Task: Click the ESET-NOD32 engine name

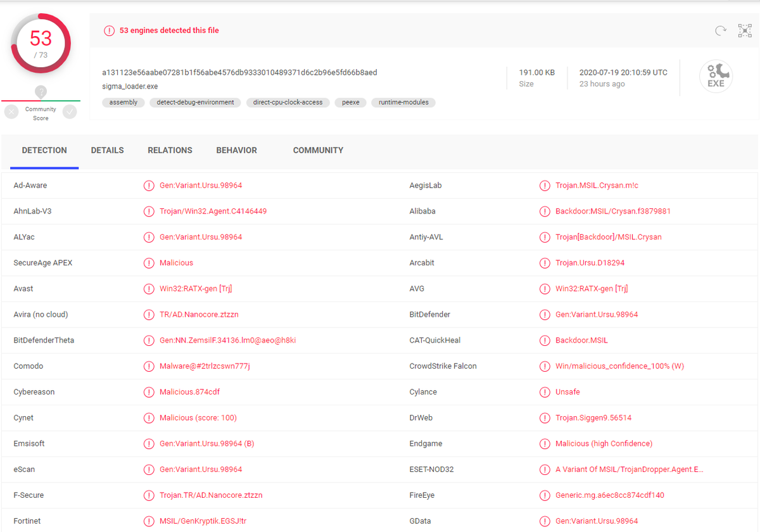Action: click(432, 469)
